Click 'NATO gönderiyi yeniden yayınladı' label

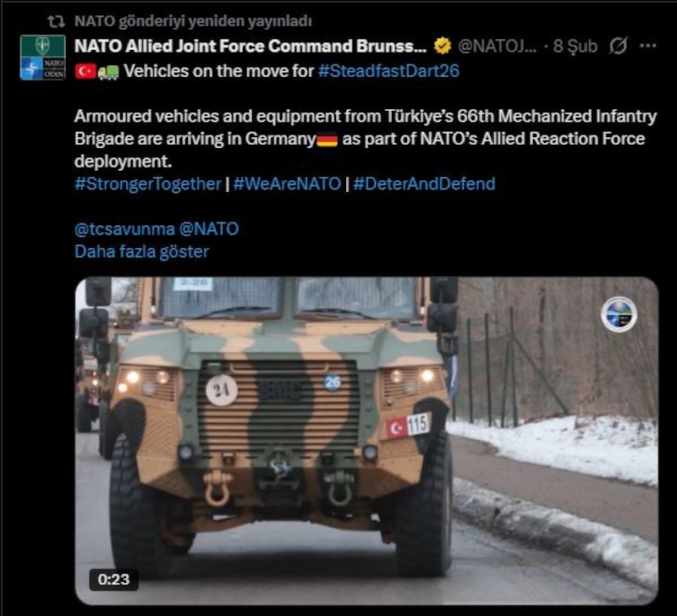click(x=193, y=21)
